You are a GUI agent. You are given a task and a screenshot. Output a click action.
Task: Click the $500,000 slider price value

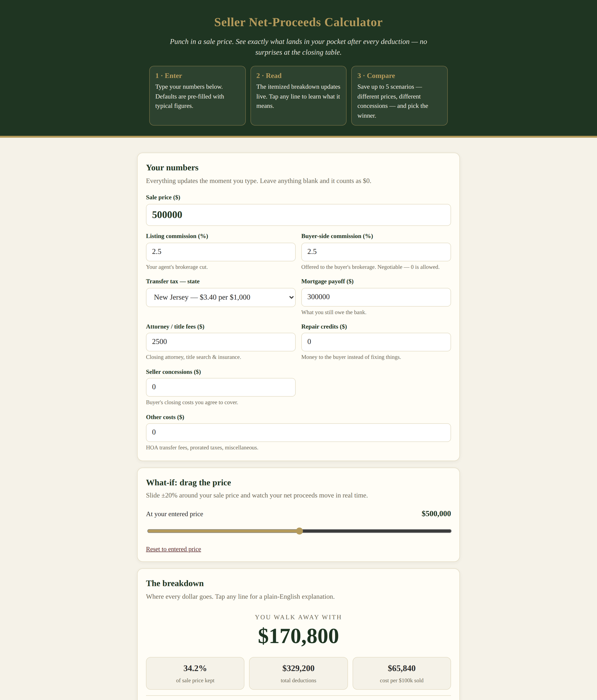pyautogui.click(x=436, y=513)
